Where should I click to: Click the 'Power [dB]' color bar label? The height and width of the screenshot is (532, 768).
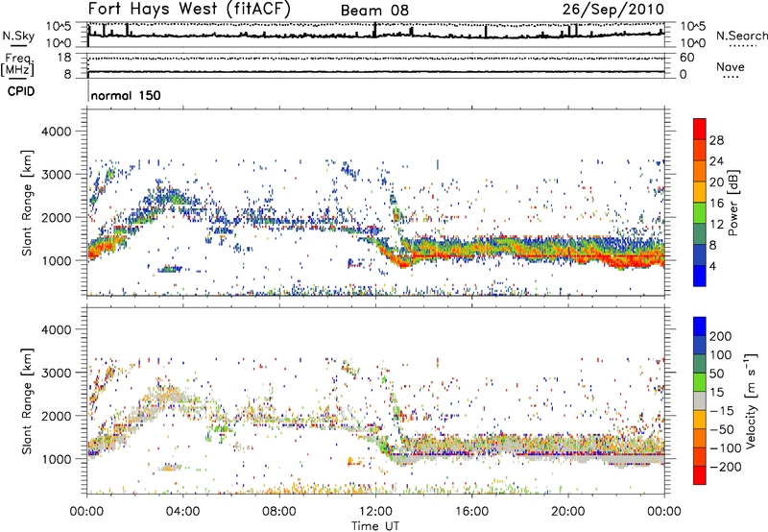[x=732, y=203]
